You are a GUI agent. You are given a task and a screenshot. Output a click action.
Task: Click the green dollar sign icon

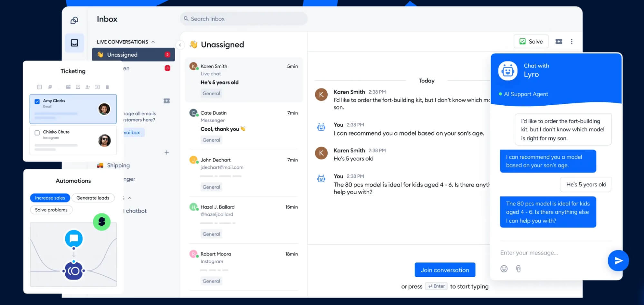(x=102, y=222)
